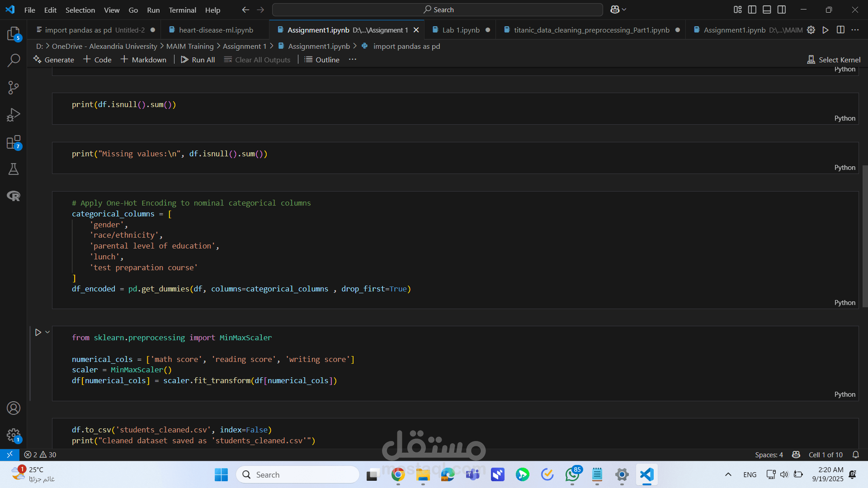
Task: Open Source Control view
Action: click(x=14, y=88)
